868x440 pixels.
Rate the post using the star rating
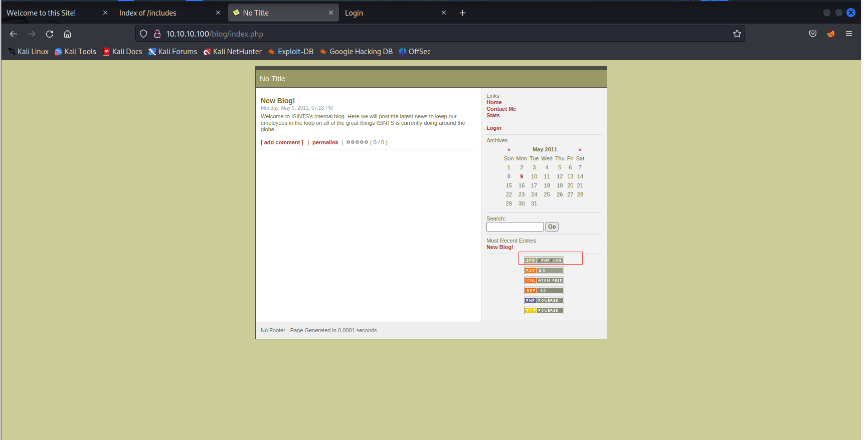point(357,142)
